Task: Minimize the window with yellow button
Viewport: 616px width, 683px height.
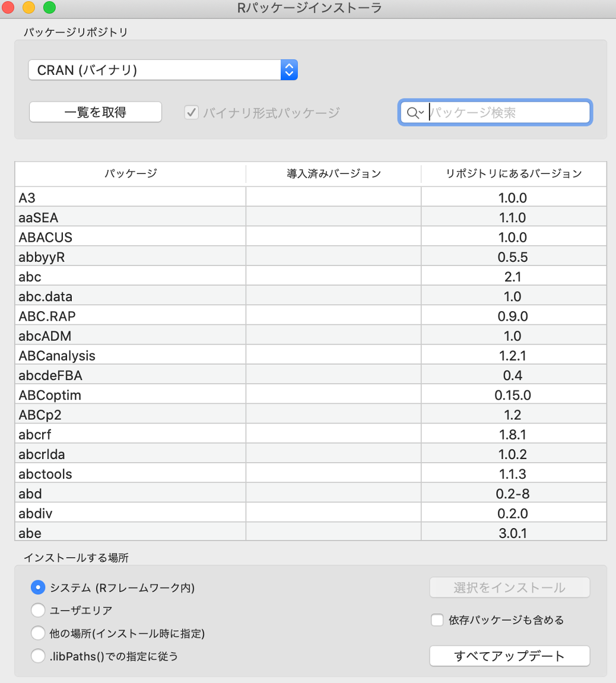Action: pyautogui.click(x=28, y=7)
